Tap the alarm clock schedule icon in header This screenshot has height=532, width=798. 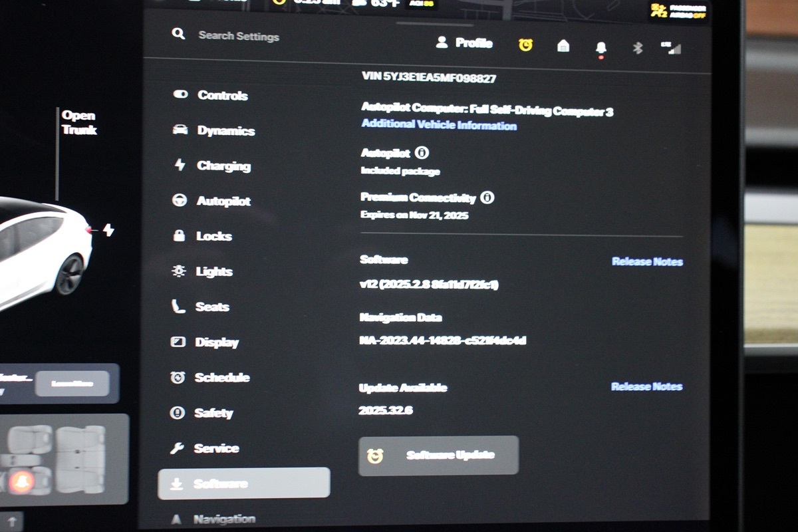pos(526,45)
